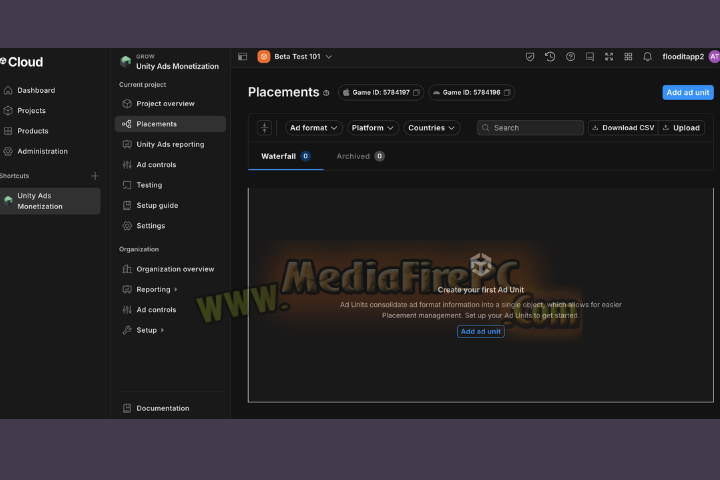Open Beta Test 101 project dropdown
Viewport: 720px width, 480px height.
tap(303, 56)
